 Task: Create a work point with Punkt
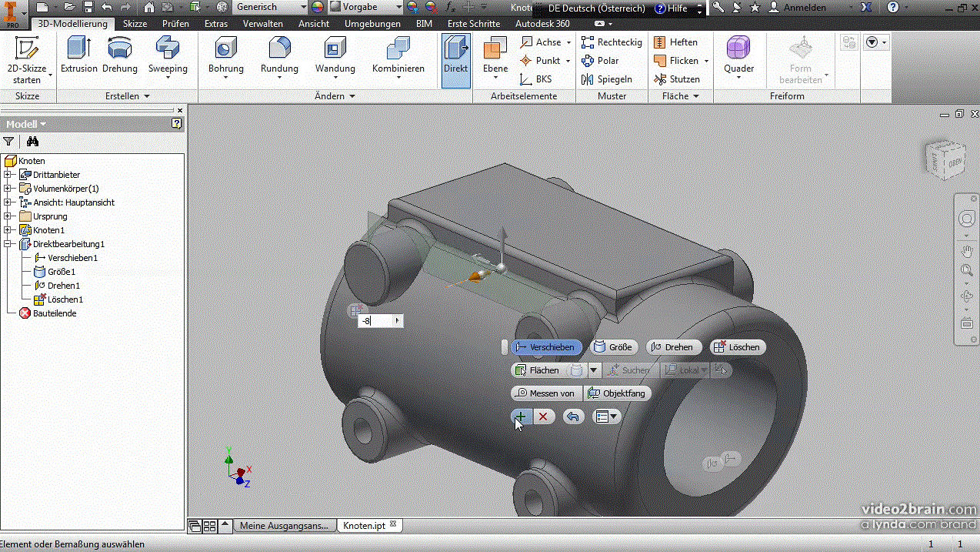click(545, 61)
